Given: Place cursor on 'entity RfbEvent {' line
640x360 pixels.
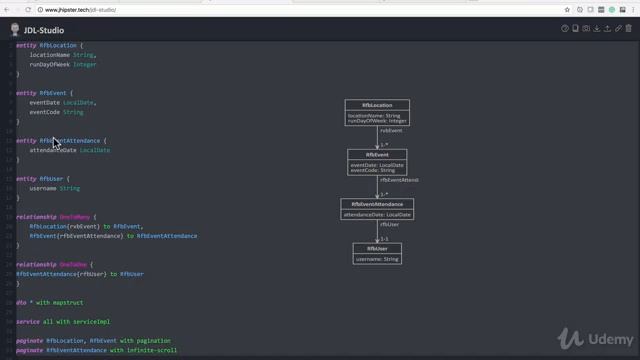Looking at the screenshot, I should coord(44,93).
